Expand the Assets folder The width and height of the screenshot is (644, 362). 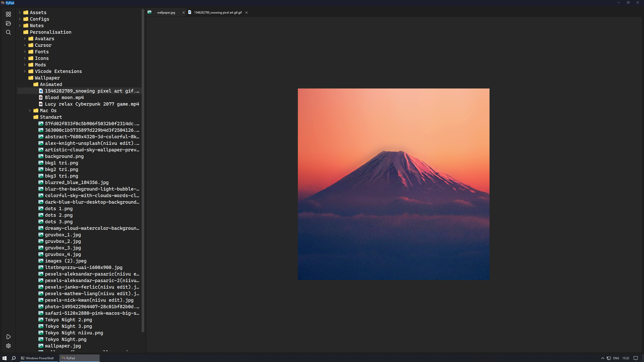[x=20, y=12]
